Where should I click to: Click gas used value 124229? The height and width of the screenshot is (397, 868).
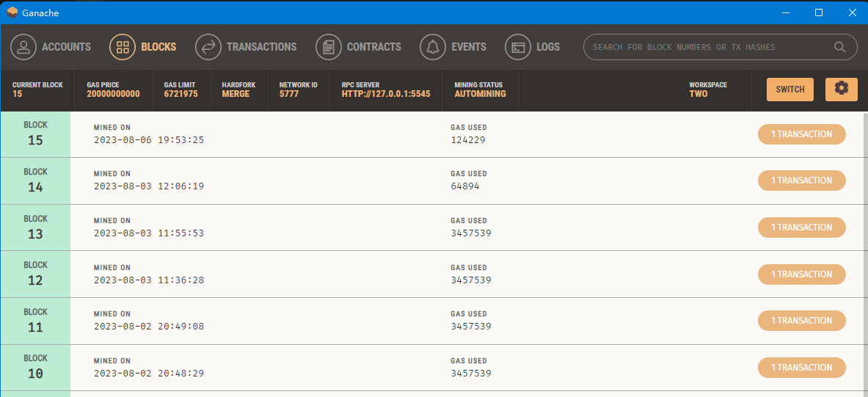click(468, 140)
